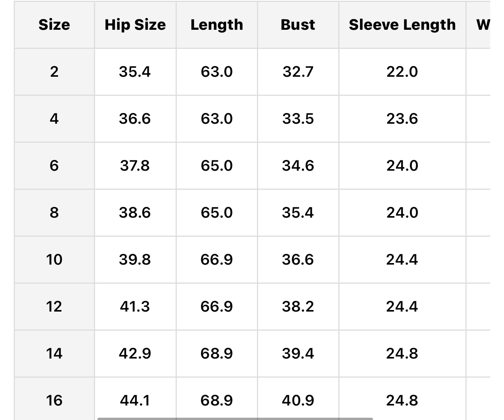Click the hip size value 37.8
The image size is (504, 420).
[135, 166]
